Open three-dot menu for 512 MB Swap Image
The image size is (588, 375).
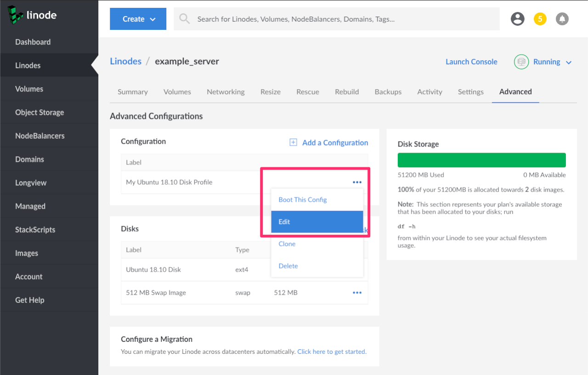357,293
